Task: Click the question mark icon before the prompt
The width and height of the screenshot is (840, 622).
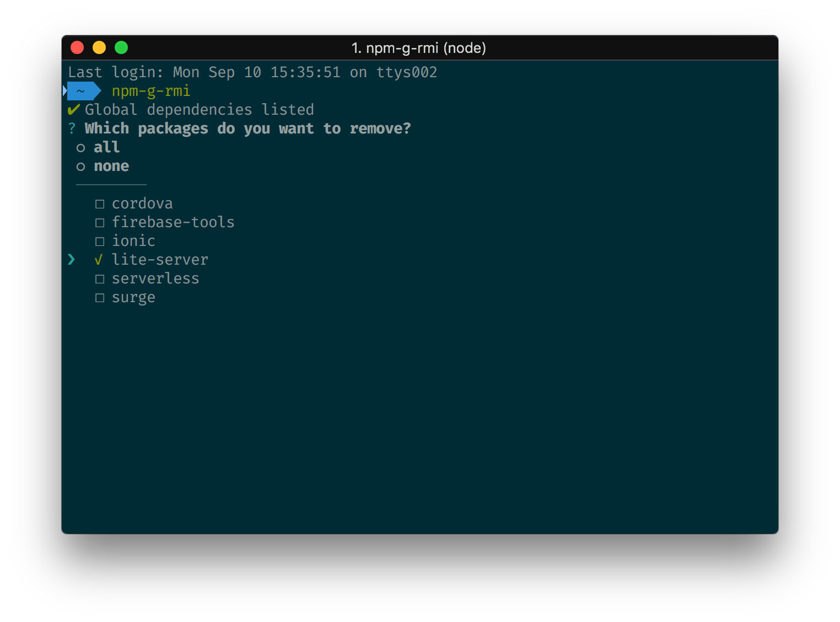Action: (x=71, y=128)
